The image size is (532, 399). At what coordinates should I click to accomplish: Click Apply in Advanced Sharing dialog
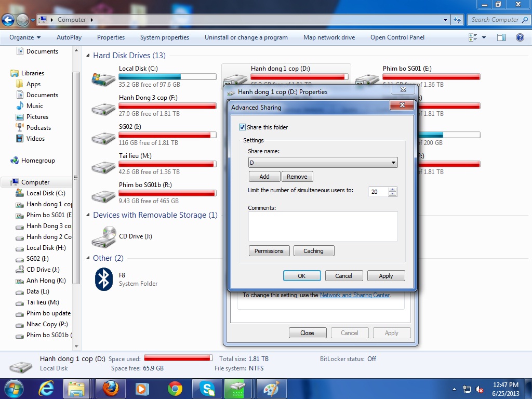(x=386, y=276)
